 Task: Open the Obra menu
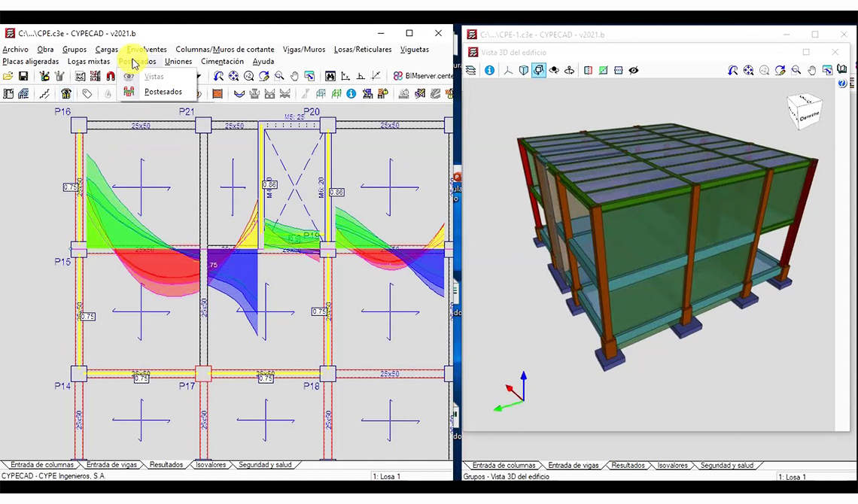pyautogui.click(x=45, y=49)
